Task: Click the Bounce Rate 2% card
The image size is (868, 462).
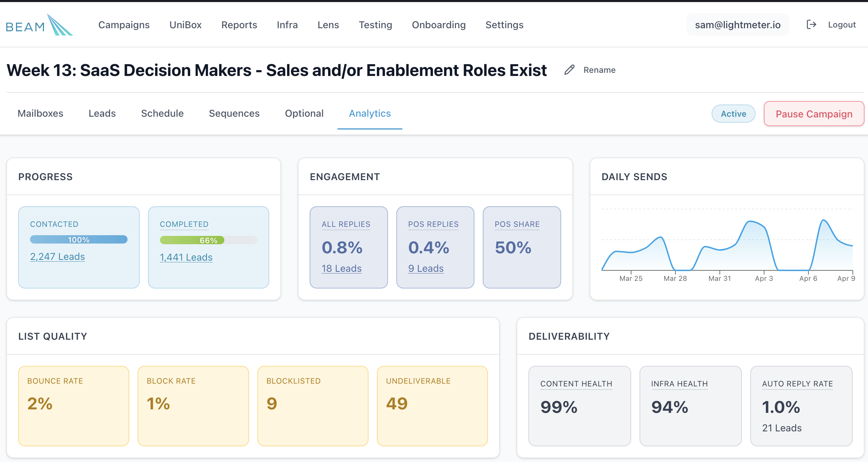Action: (x=73, y=406)
